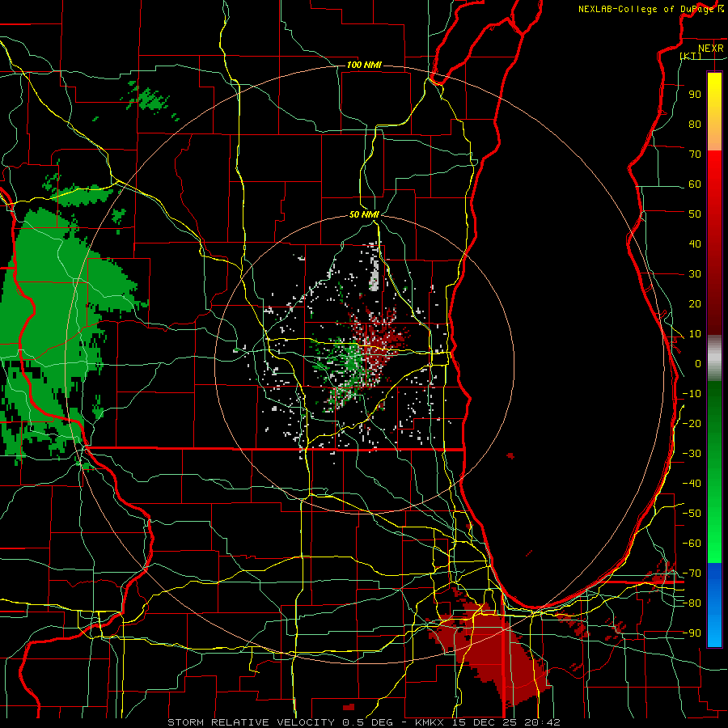Screen dimensions: 728x728
Task: Click the positive 60 value on the scale
Action: click(x=695, y=184)
